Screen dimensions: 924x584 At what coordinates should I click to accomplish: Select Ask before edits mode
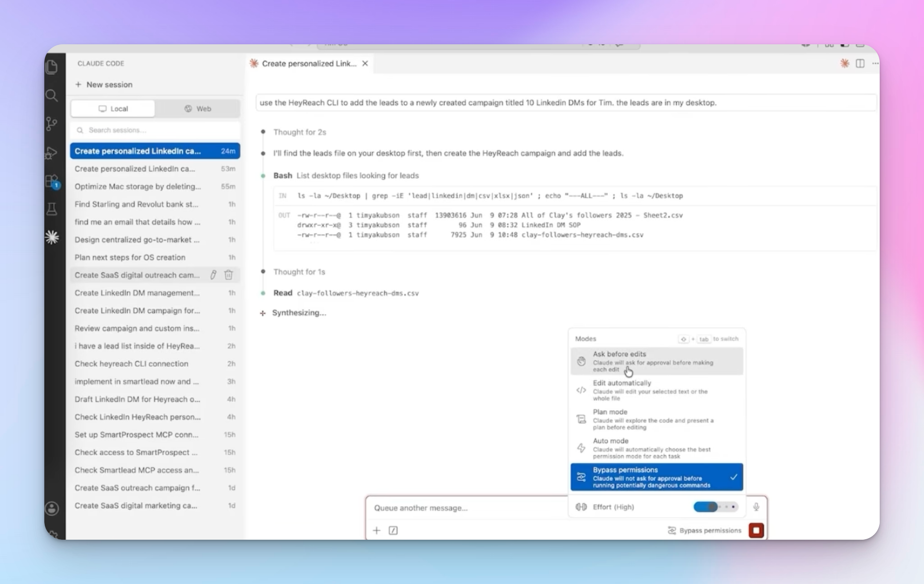click(657, 361)
